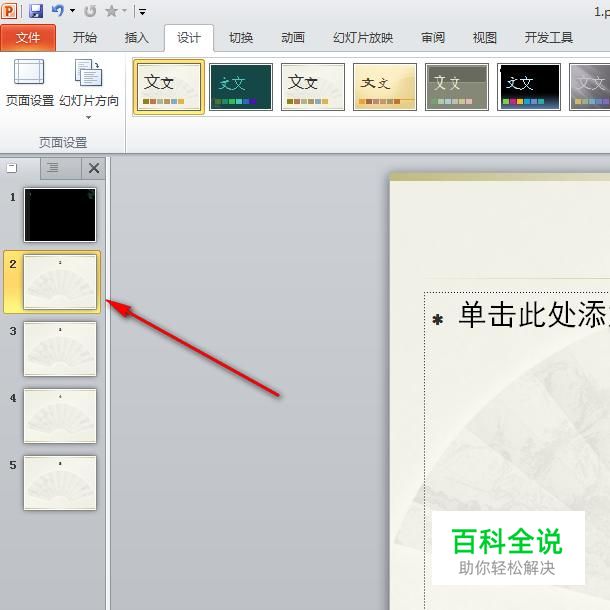Switch to the 审阅 tab
This screenshot has width=610, height=610.
(433, 38)
